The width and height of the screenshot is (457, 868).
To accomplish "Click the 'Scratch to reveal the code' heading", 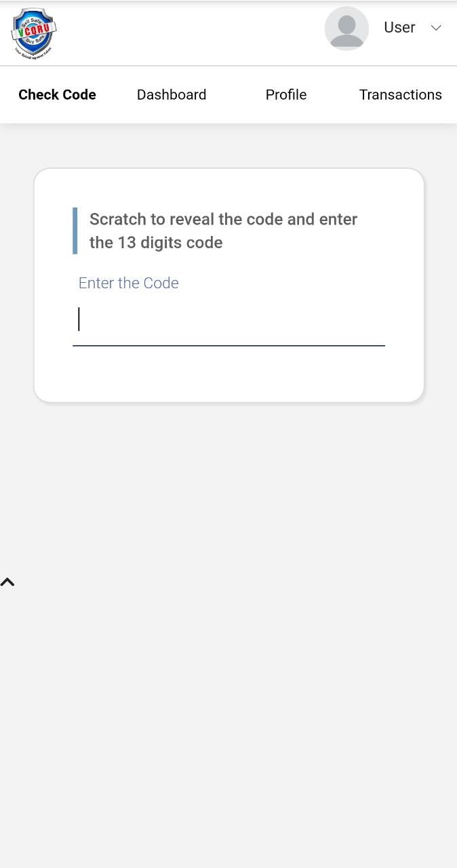I will point(224,231).
